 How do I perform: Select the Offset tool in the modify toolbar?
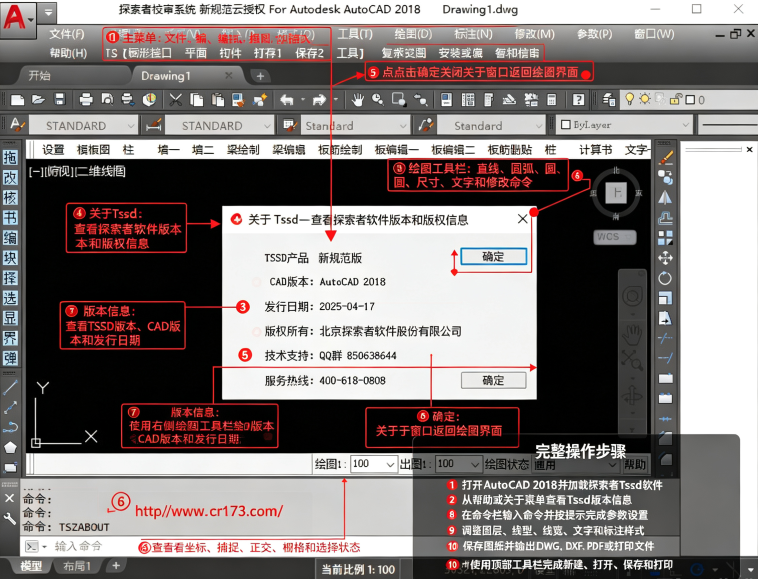point(665,218)
